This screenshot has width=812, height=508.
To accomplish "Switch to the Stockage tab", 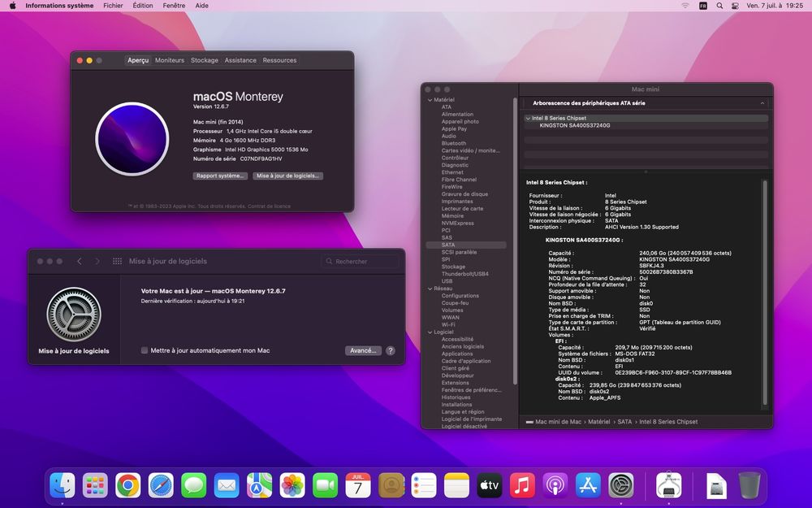I will tap(205, 60).
